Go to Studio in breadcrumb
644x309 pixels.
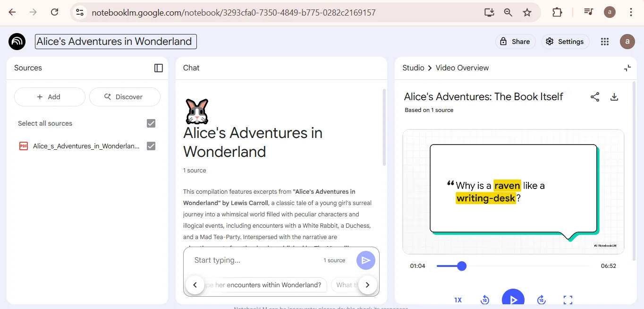click(413, 68)
